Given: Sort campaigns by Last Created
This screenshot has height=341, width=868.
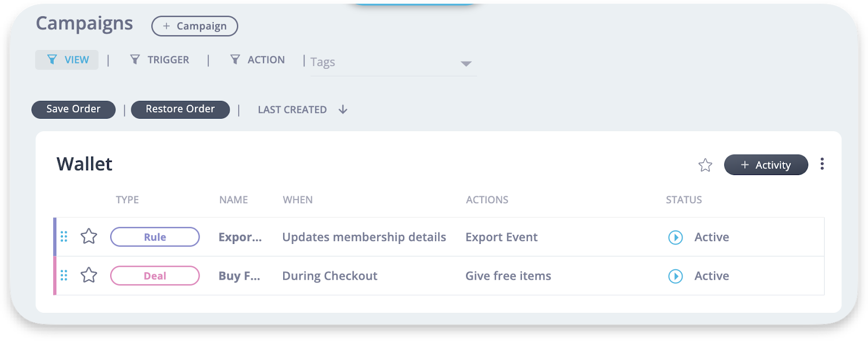Looking at the screenshot, I should click(292, 110).
